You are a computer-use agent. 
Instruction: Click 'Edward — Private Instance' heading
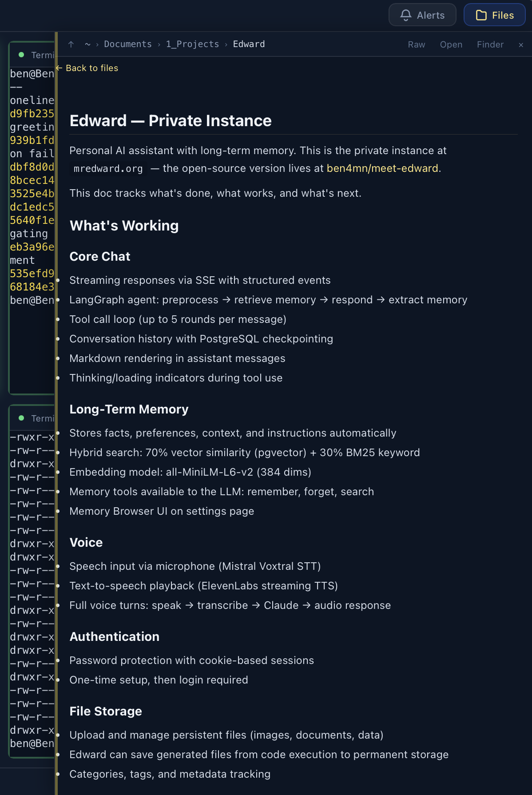pos(171,121)
